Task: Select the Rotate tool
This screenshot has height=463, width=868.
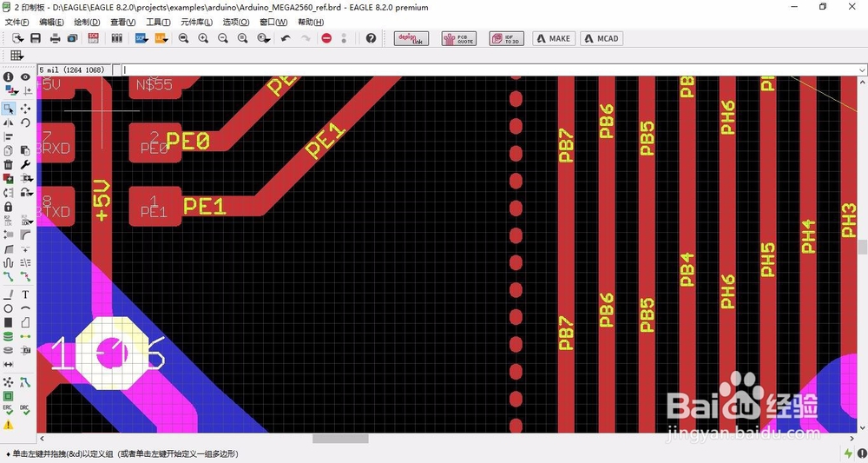Action: coord(25,122)
